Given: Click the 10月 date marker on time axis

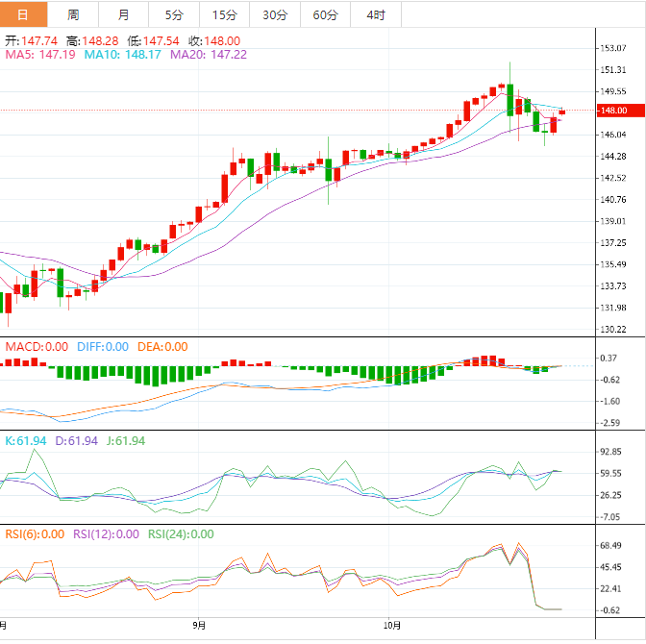Looking at the screenshot, I should point(391,625).
